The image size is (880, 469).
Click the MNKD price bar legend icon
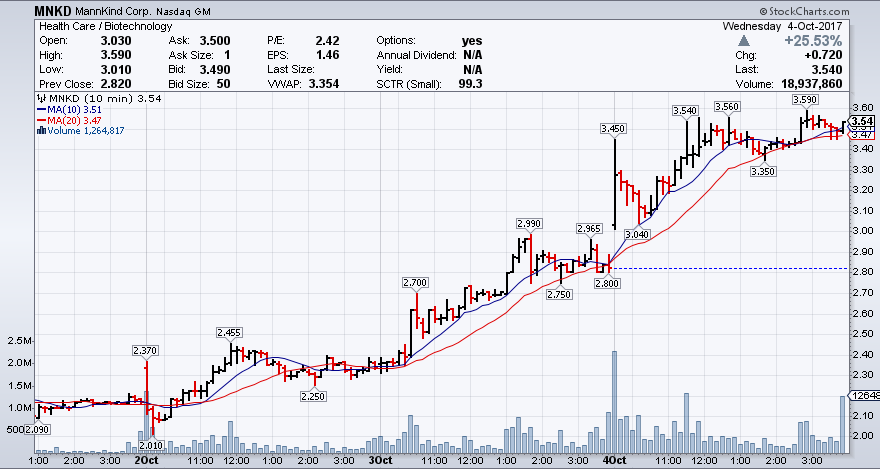tap(40, 99)
